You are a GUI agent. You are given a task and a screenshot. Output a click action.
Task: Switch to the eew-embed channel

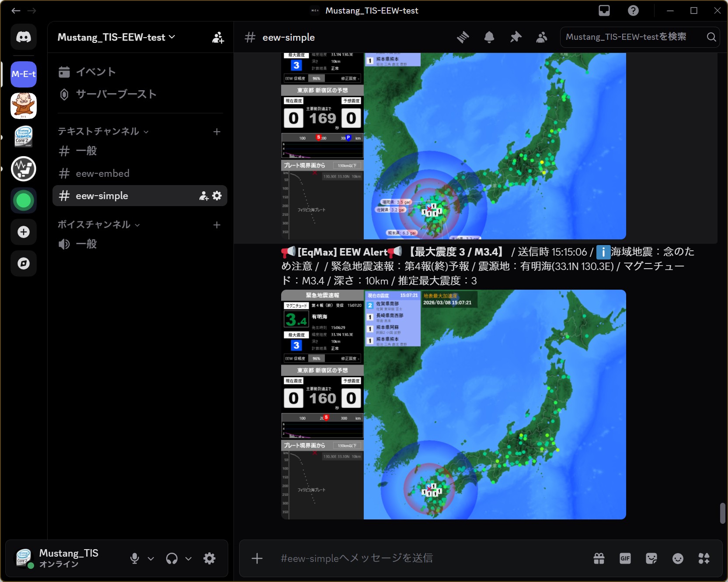(102, 173)
